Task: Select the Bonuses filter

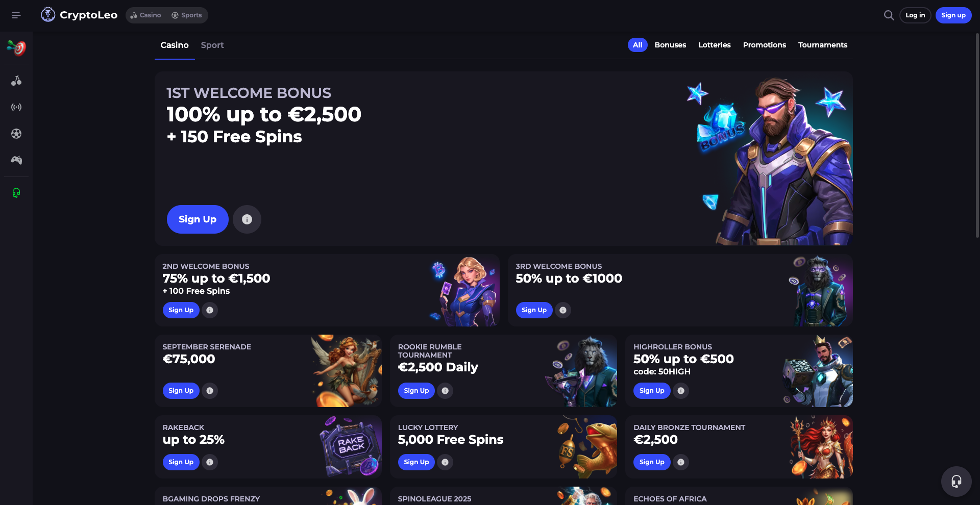Action: click(670, 45)
